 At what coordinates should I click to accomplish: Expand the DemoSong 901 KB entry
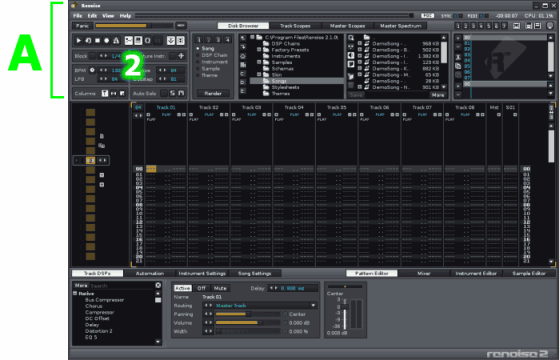click(360, 87)
